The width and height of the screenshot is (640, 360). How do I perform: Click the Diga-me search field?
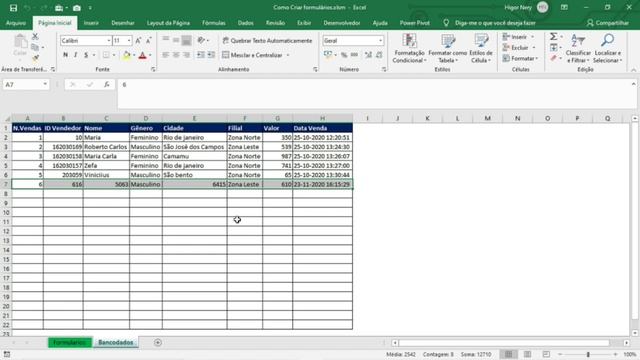(x=494, y=23)
